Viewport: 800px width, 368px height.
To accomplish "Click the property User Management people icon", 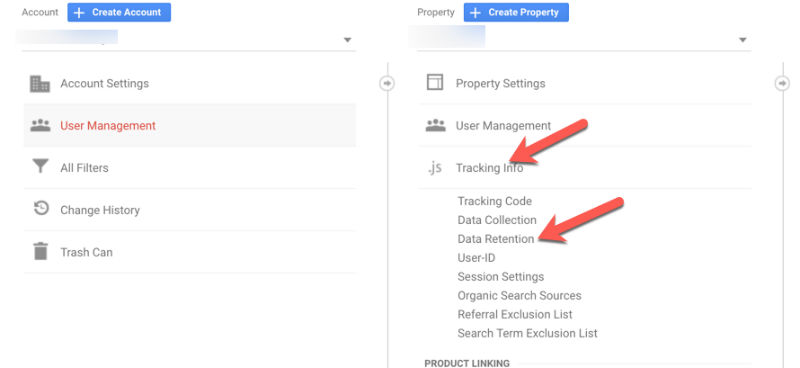I will click(436, 125).
